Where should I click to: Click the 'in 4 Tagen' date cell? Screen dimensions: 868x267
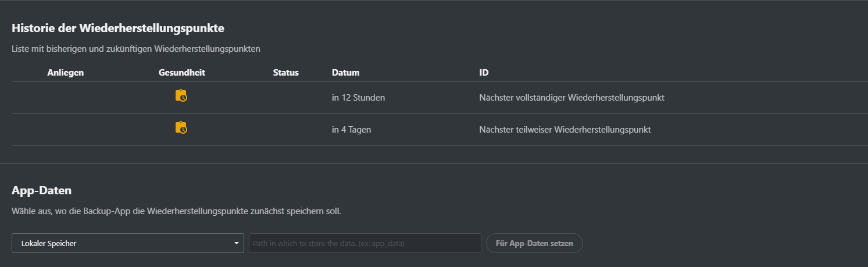(351, 130)
